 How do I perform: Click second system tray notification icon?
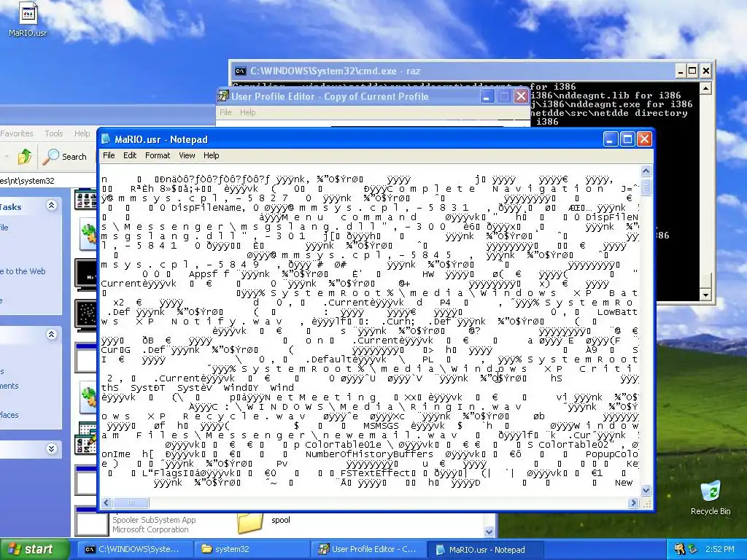(x=692, y=549)
